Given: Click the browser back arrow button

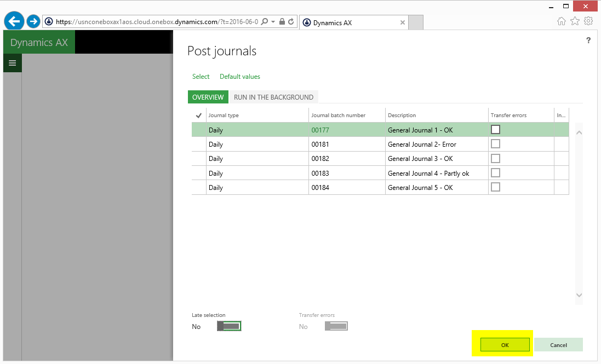Looking at the screenshot, I should [x=14, y=21].
